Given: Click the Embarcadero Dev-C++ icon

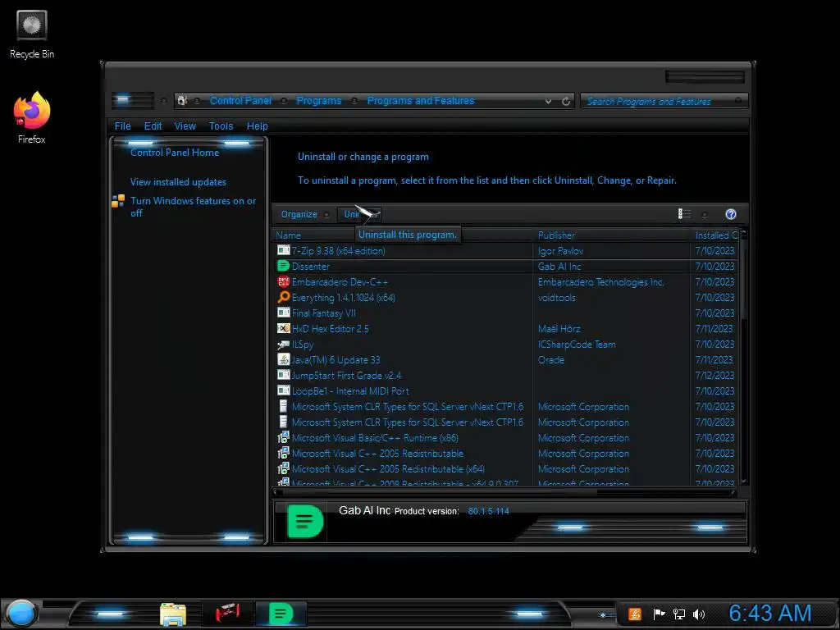Looking at the screenshot, I should point(283,281).
